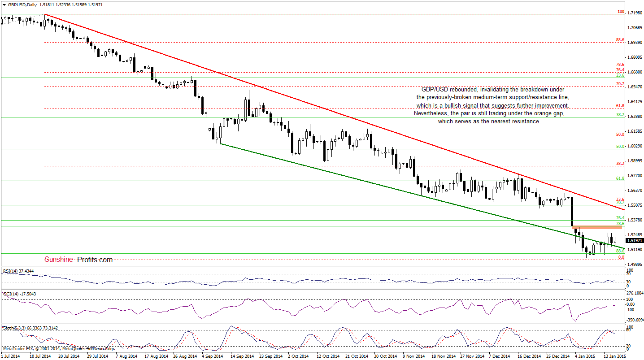Click the 9 Nov 2014 date label

[413, 356]
